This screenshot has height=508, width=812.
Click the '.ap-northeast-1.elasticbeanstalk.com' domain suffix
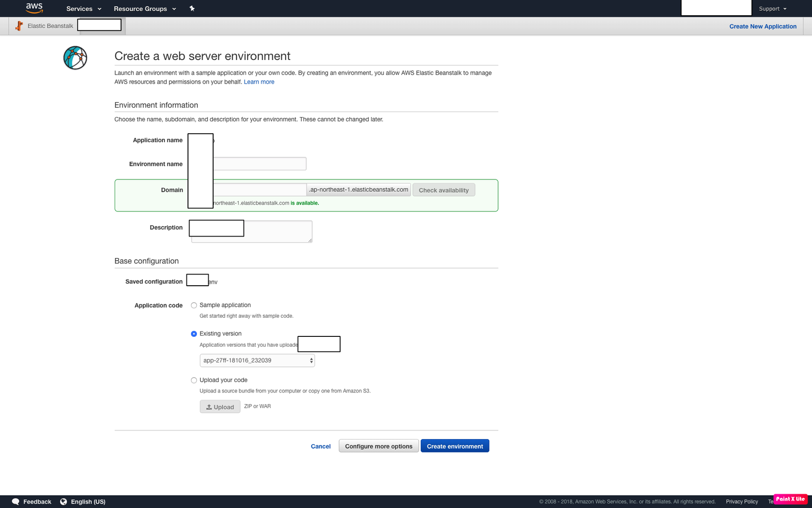(x=359, y=190)
